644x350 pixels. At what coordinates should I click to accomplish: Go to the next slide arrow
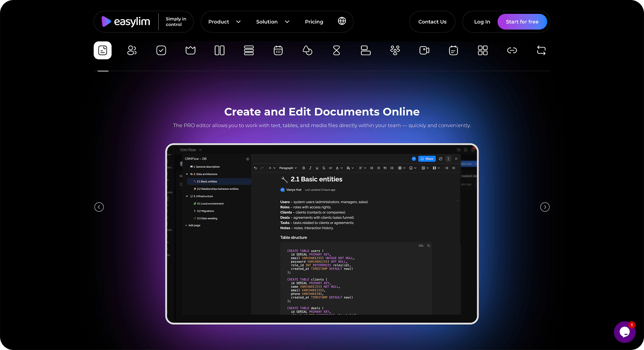click(x=545, y=207)
